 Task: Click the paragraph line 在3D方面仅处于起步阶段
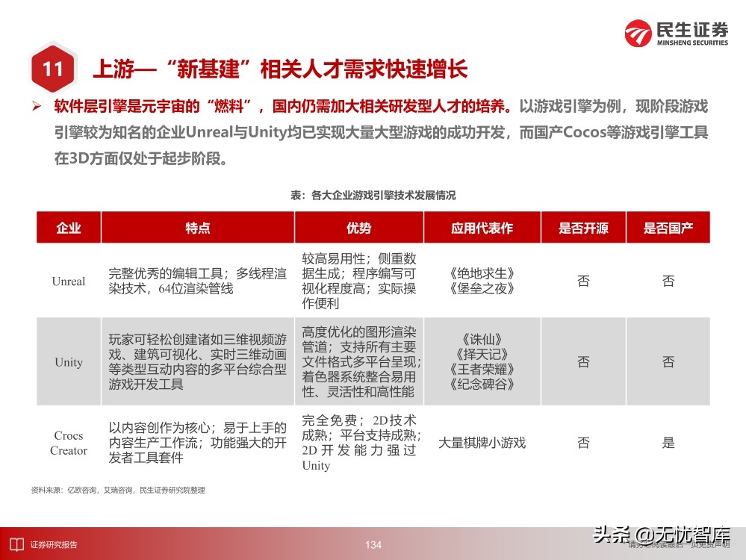(x=142, y=158)
